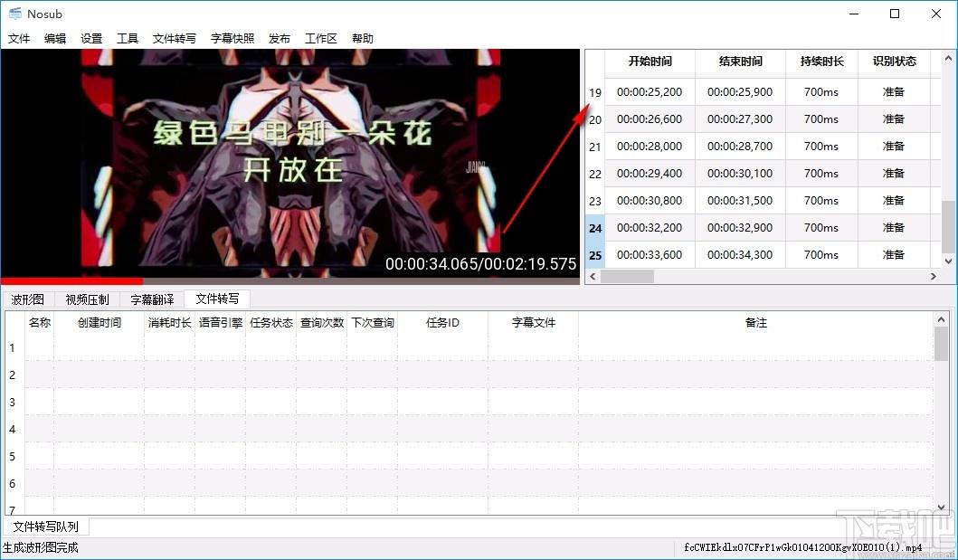Open the 字幕快照 menu
The height and width of the screenshot is (560, 958).
pos(232,39)
